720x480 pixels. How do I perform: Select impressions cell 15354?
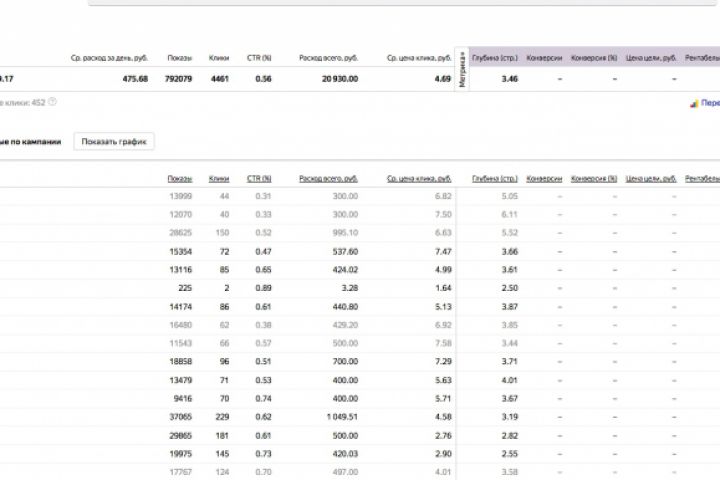click(180, 252)
